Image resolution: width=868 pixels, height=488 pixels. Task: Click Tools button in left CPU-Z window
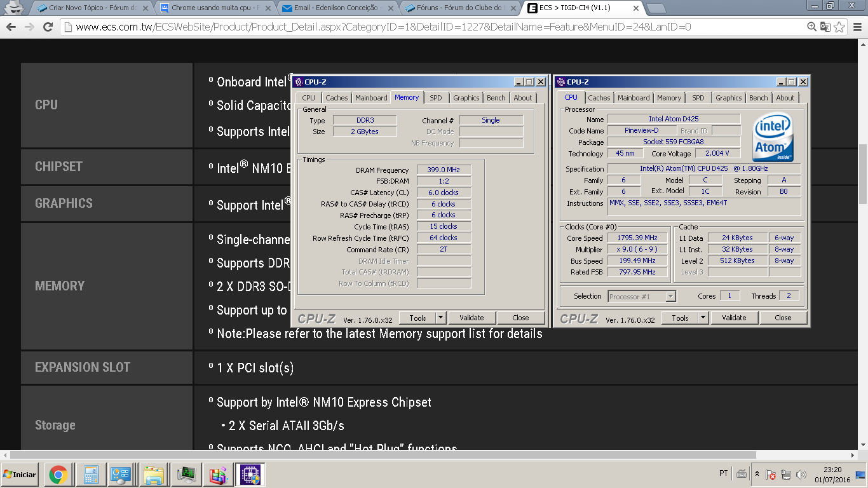[x=417, y=318]
